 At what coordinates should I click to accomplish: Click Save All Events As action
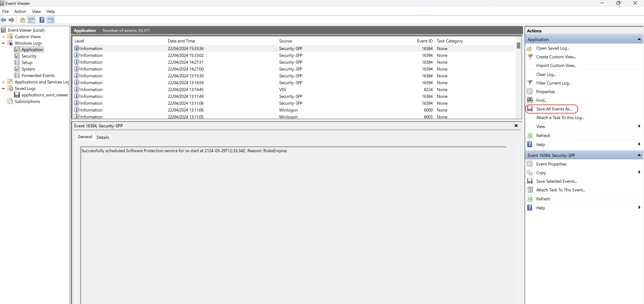point(554,109)
